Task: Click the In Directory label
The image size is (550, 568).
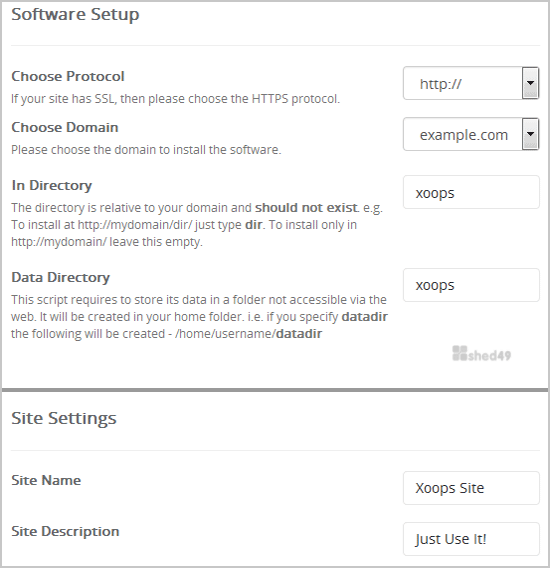Action: click(x=51, y=185)
